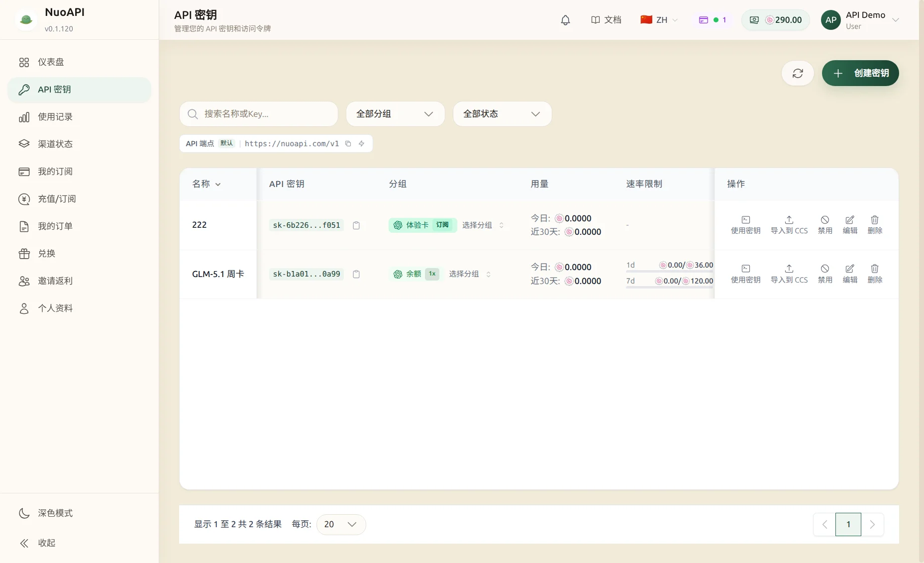The height and width of the screenshot is (563, 924).
Task: Open the 兑换 sidebar item
Action: click(79, 254)
